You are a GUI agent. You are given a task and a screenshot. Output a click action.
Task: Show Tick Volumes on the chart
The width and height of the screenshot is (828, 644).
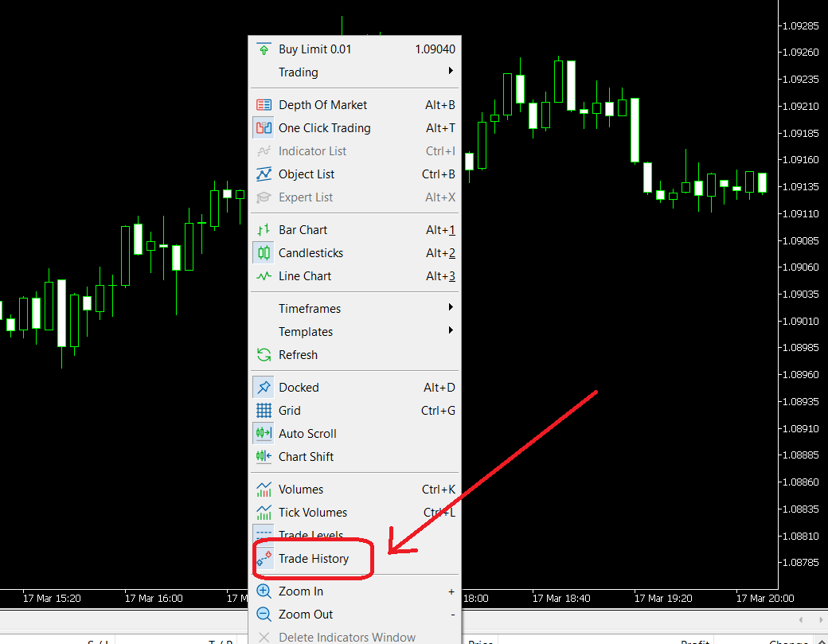click(312, 513)
